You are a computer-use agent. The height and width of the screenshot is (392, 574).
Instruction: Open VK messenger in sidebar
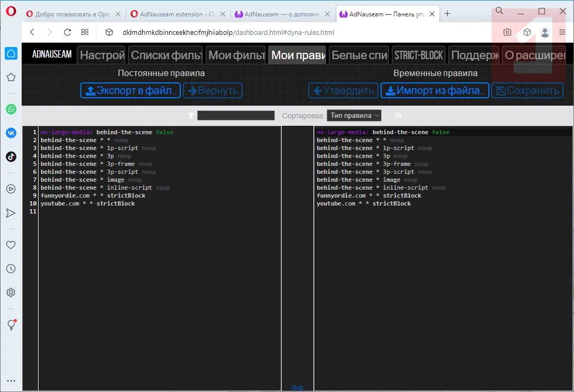coord(11,133)
